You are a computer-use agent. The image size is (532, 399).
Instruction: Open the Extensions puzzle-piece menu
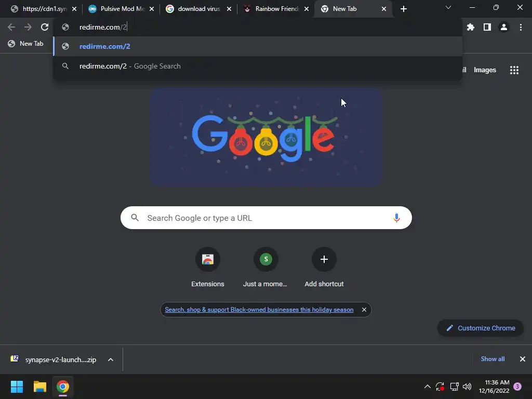pos(470,27)
